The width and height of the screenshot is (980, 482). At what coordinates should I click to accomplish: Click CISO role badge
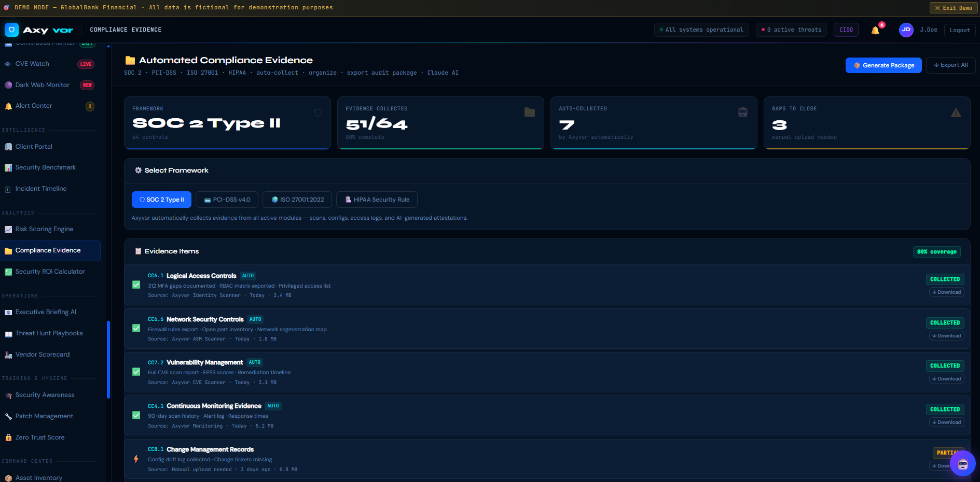tap(846, 30)
